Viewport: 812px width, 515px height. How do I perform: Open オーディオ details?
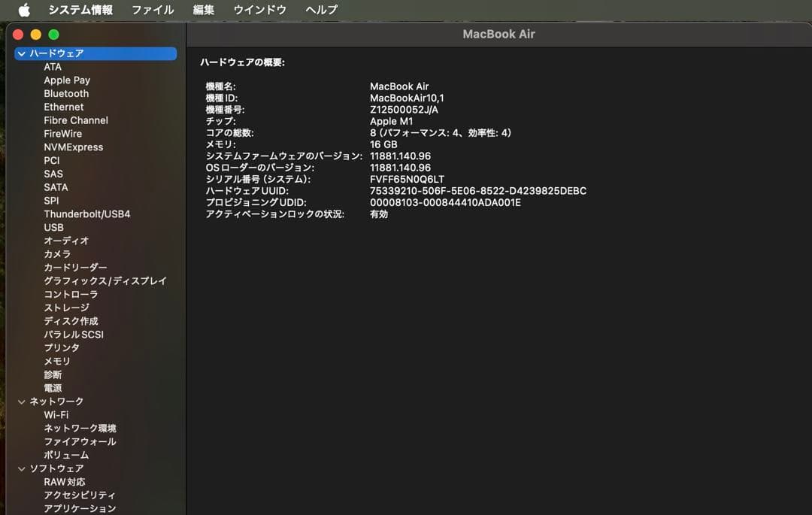pyautogui.click(x=67, y=241)
